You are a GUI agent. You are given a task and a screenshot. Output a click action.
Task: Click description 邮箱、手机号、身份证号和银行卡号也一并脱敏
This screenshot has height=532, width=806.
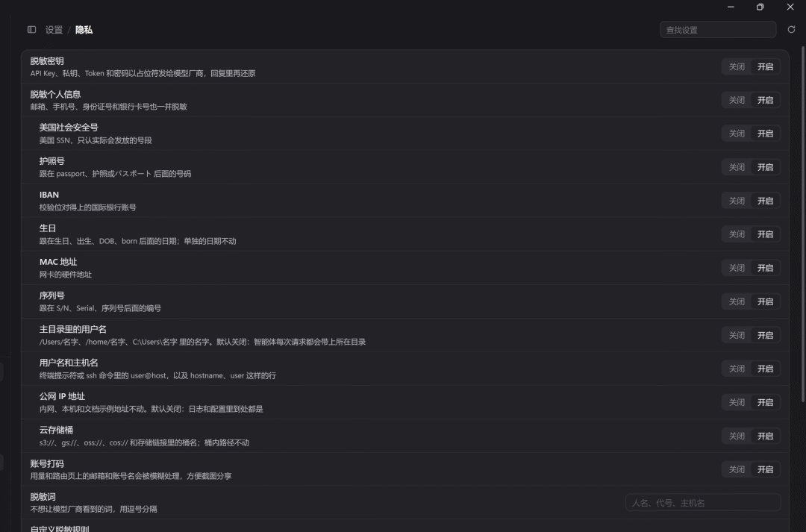pyautogui.click(x=108, y=107)
